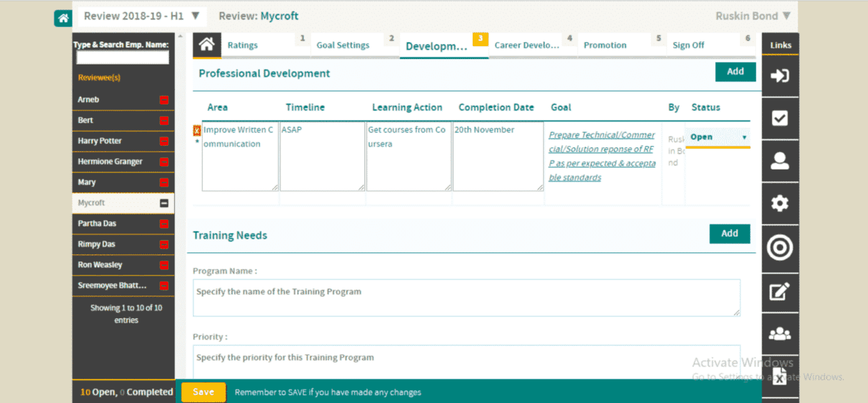Click the edit pencil icon in Links sidebar
Image resolution: width=868 pixels, height=403 pixels.
(780, 291)
